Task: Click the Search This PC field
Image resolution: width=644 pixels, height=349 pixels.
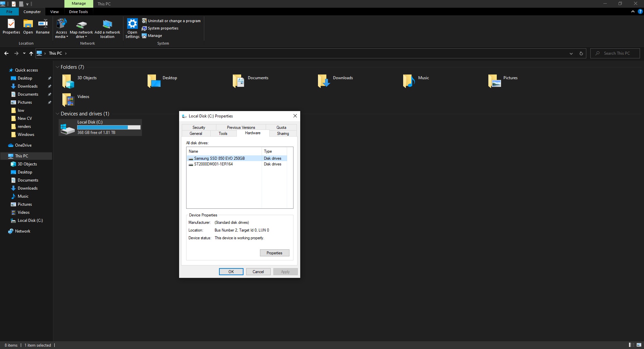Action: point(615,53)
